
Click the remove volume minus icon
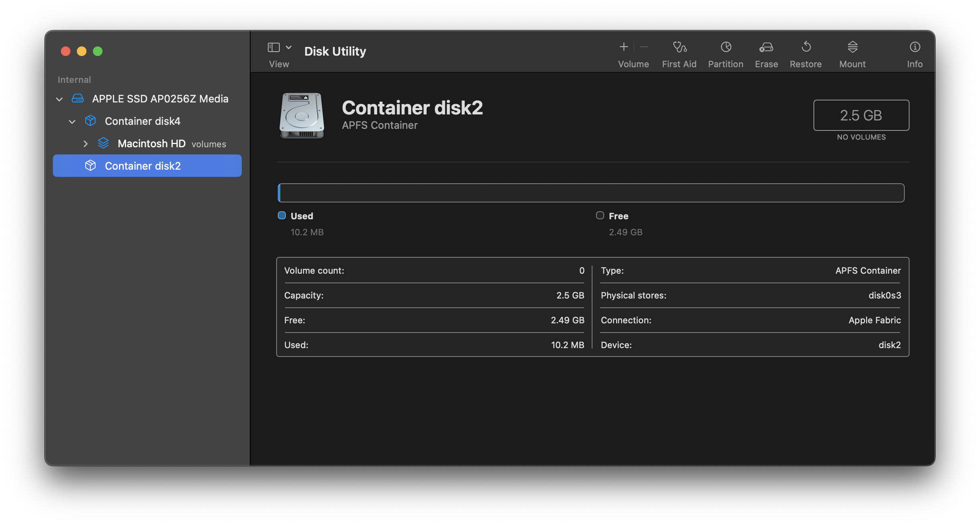pos(644,47)
